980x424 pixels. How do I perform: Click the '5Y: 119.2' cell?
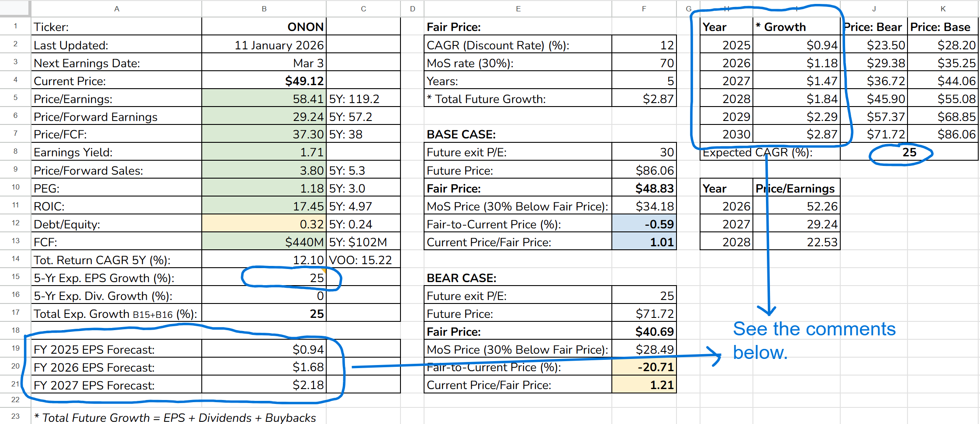point(363,99)
